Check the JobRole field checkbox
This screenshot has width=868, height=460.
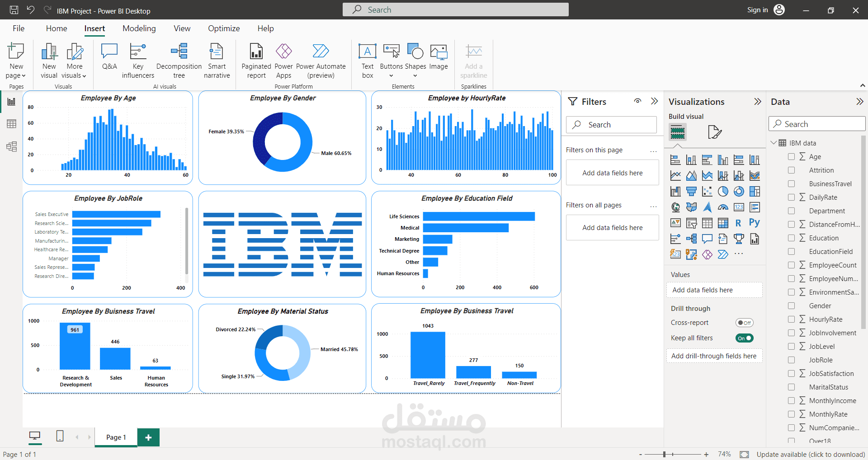[791, 360]
